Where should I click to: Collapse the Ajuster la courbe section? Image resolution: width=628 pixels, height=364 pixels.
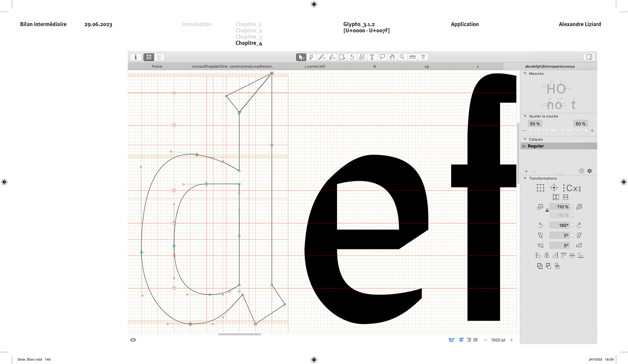click(x=525, y=116)
